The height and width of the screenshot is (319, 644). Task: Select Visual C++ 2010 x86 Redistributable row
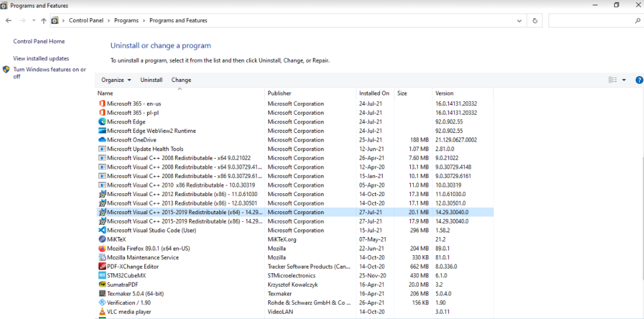(295, 185)
